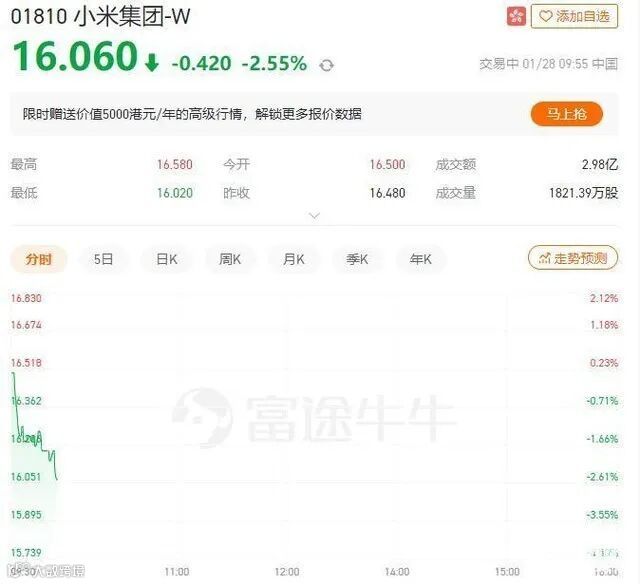The image size is (640, 584).
Task: Switch to the 分时 chart tab
Action: [38, 259]
